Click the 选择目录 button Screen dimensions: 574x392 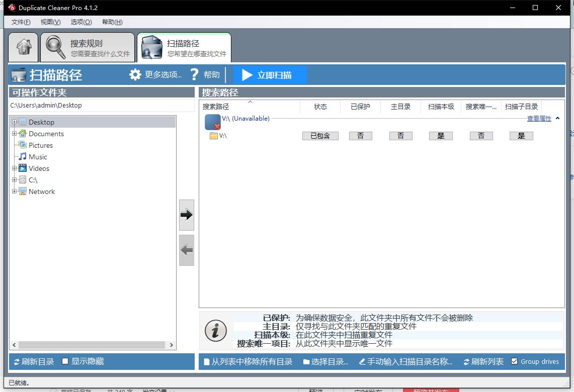click(x=325, y=361)
